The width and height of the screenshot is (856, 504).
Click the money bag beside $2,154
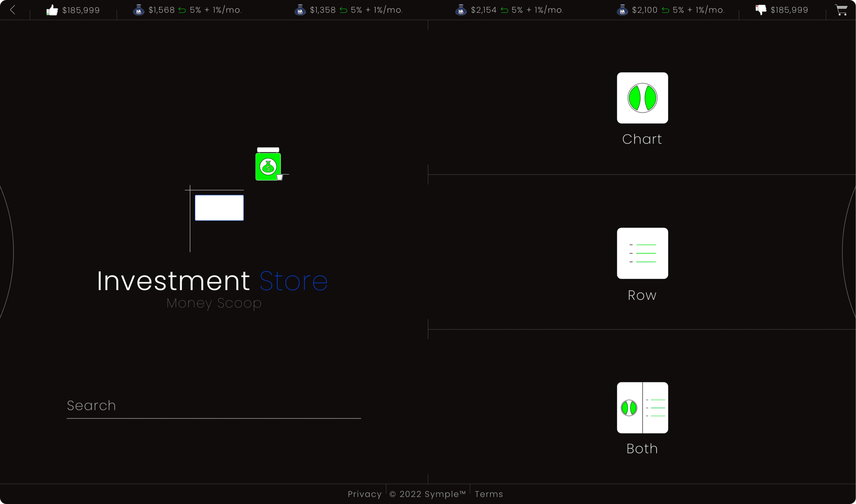coord(461,10)
